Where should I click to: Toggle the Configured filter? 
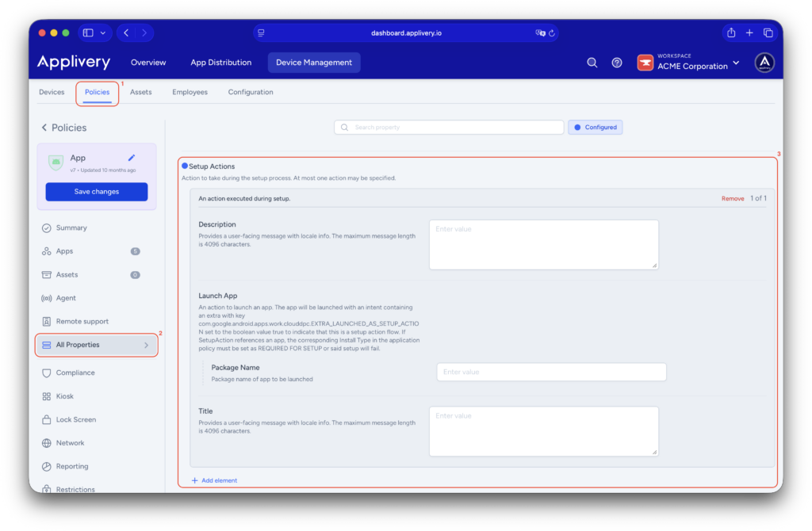595,127
